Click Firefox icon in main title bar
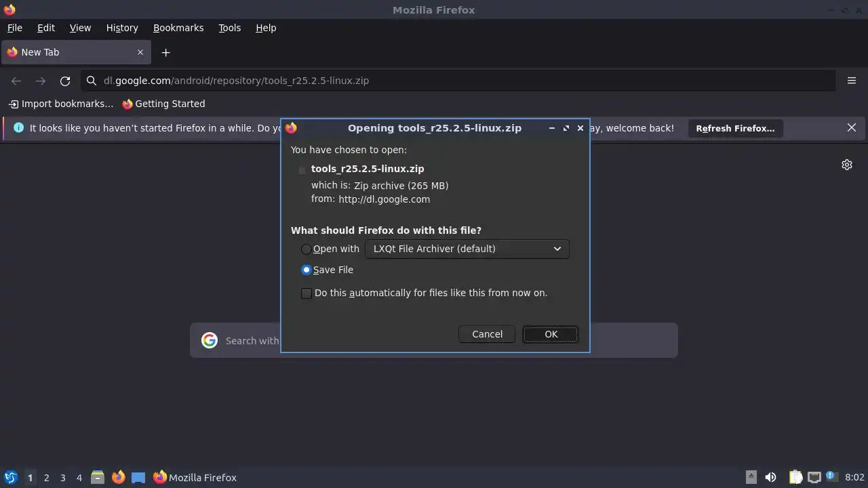Viewport: 868px width, 488px height. point(9,9)
